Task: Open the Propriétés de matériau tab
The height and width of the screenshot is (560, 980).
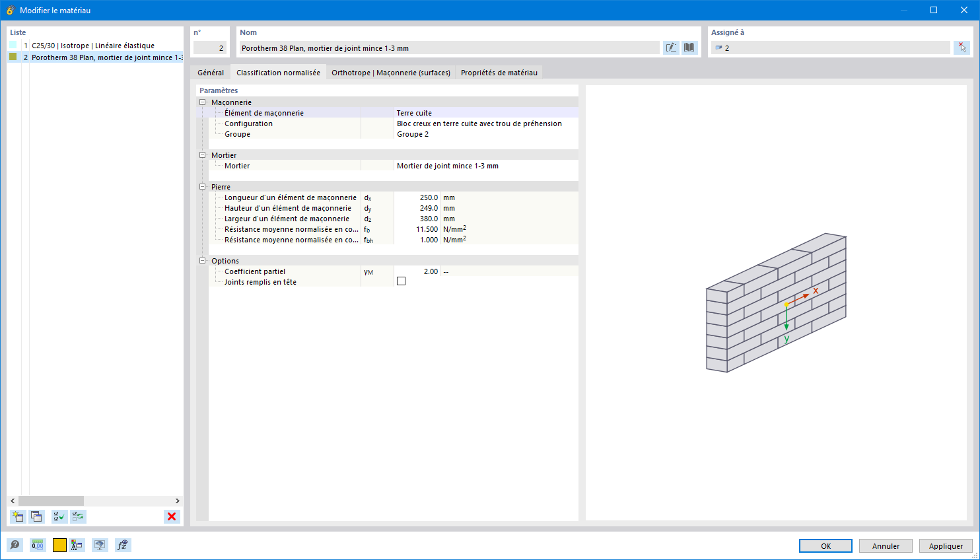Action: pos(499,73)
